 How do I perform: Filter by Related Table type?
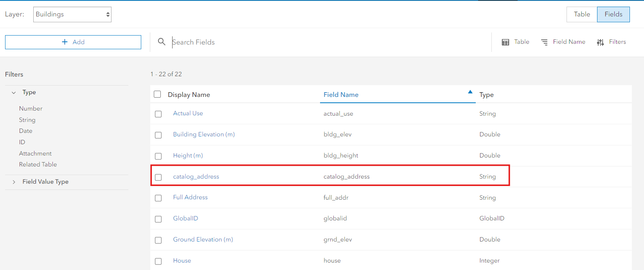[x=38, y=165]
